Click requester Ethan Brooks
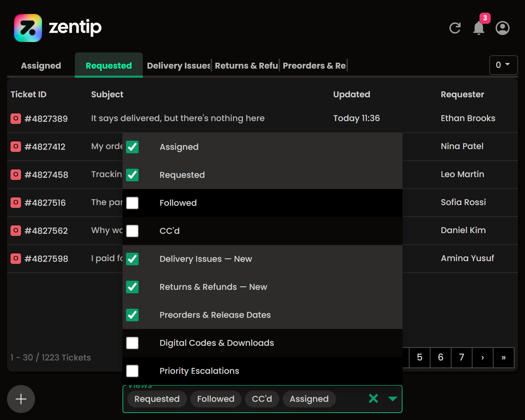525x420 pixels. point(468,118)
